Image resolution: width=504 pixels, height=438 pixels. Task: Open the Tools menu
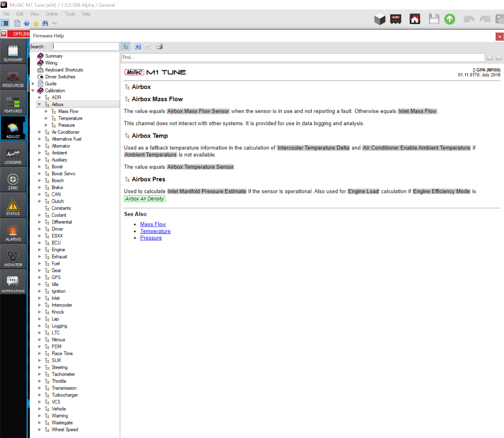point(70,14)
